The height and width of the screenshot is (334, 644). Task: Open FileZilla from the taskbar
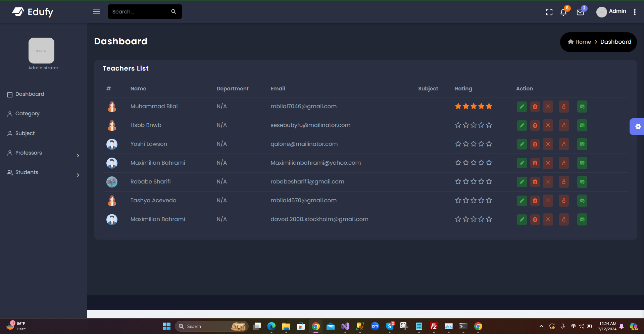tap(434, 326)
